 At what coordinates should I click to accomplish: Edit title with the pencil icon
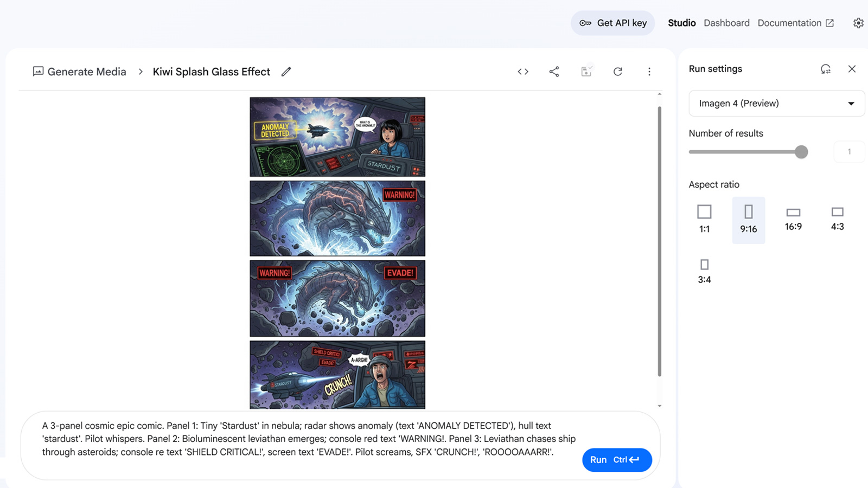click(286, 72)
